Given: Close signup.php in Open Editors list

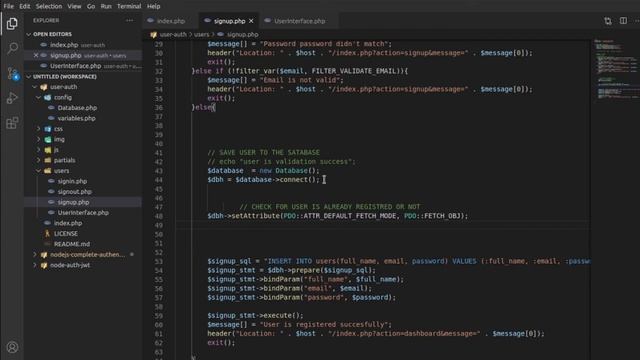Looking at the screenshot, I should (36, 56).
